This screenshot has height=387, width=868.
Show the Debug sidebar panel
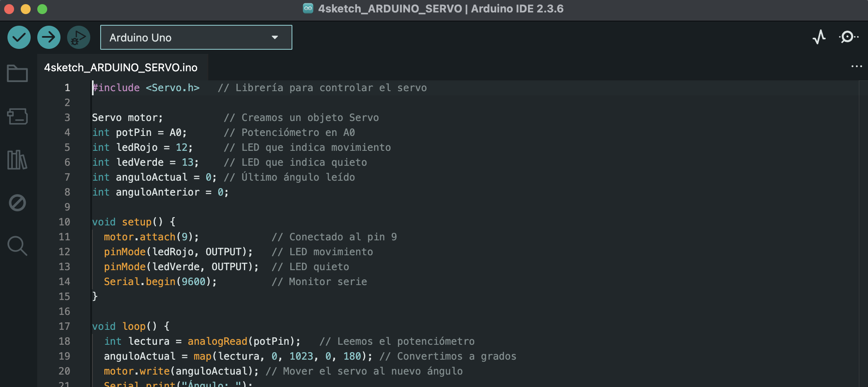point(17,203)
